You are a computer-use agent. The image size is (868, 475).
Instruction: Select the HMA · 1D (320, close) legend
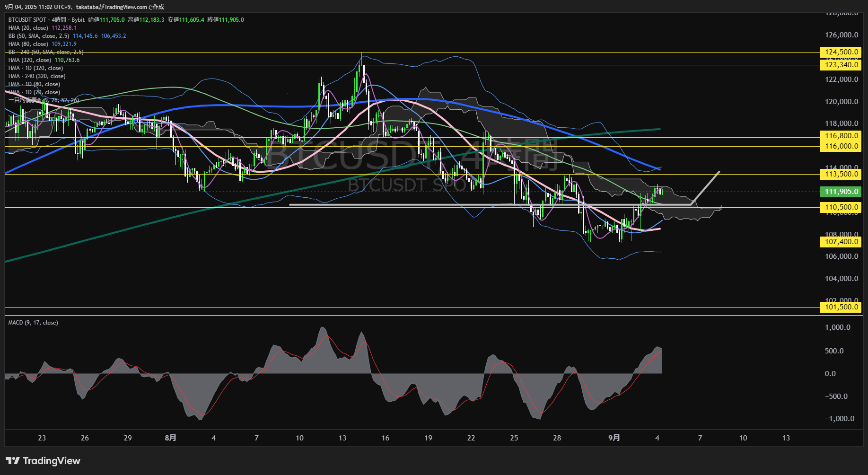pyautogui.click(x=35, y=68)
